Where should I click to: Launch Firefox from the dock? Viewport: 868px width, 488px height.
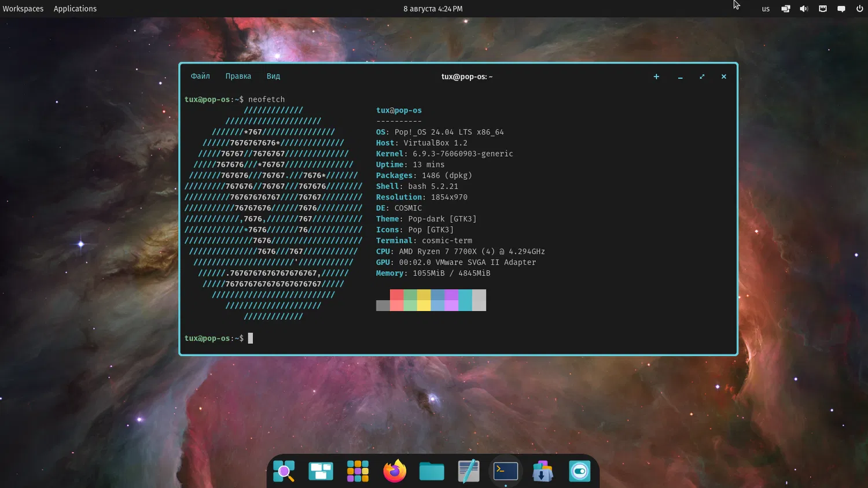point(395,471)
